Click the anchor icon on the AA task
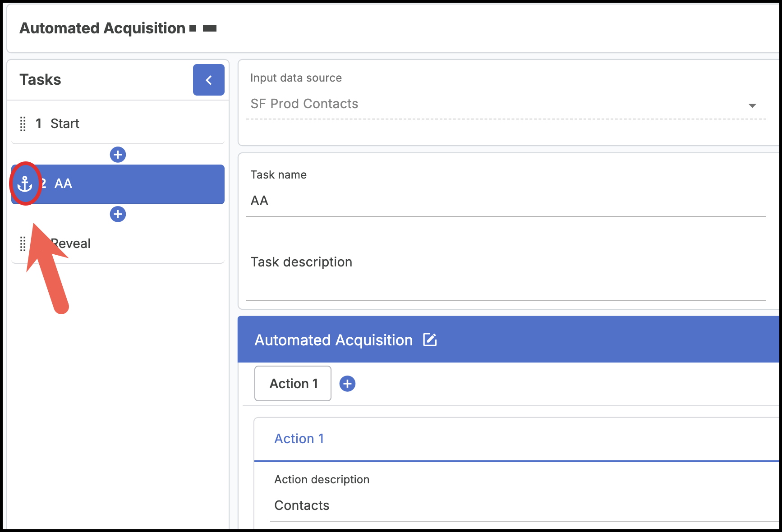Image resolution: width=782 pixels, height=532 pixels. [x=25, y=184]
